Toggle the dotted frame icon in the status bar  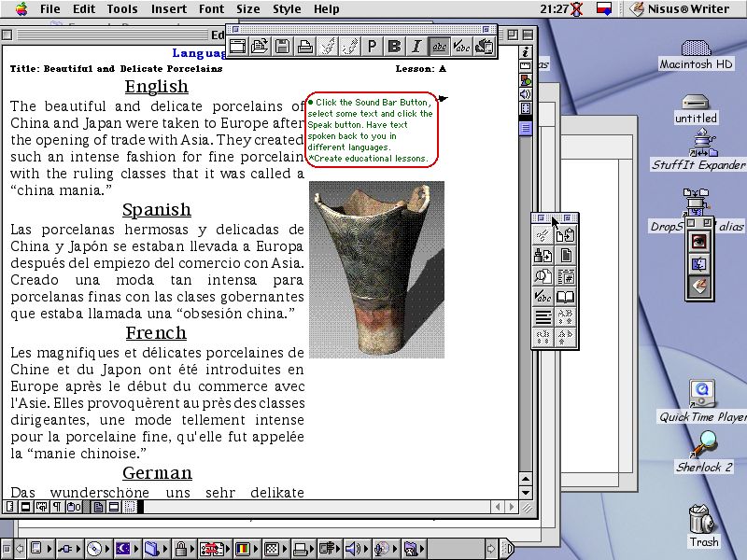click(130, 507)
